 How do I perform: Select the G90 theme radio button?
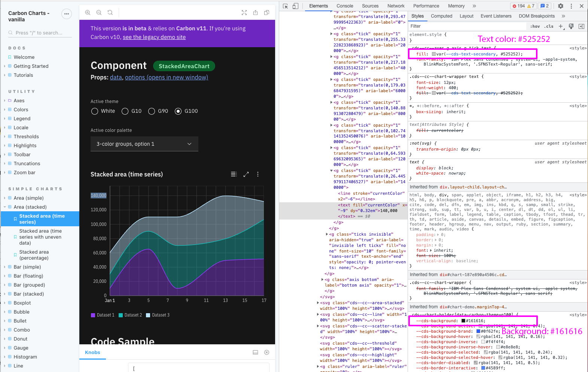pos(152,111)
